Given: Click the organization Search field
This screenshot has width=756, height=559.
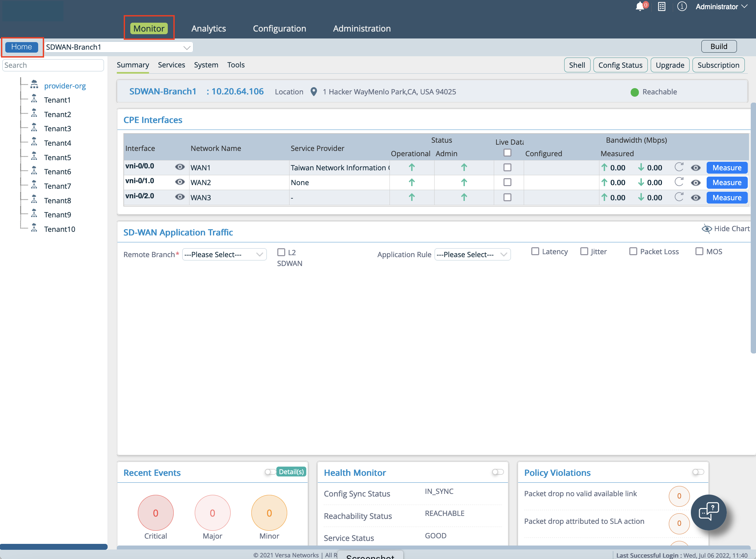Looking at the screenshot, I should 53,65.
